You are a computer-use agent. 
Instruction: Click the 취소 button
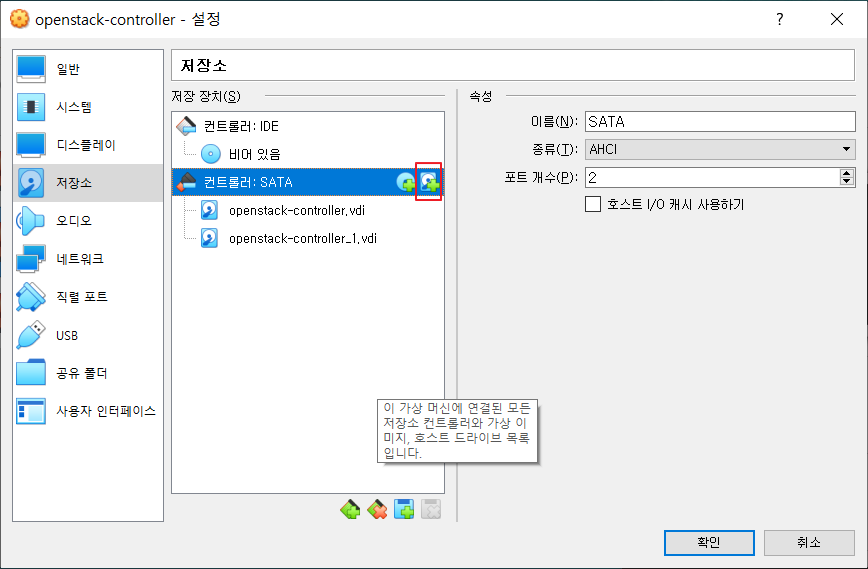point(809,542)
